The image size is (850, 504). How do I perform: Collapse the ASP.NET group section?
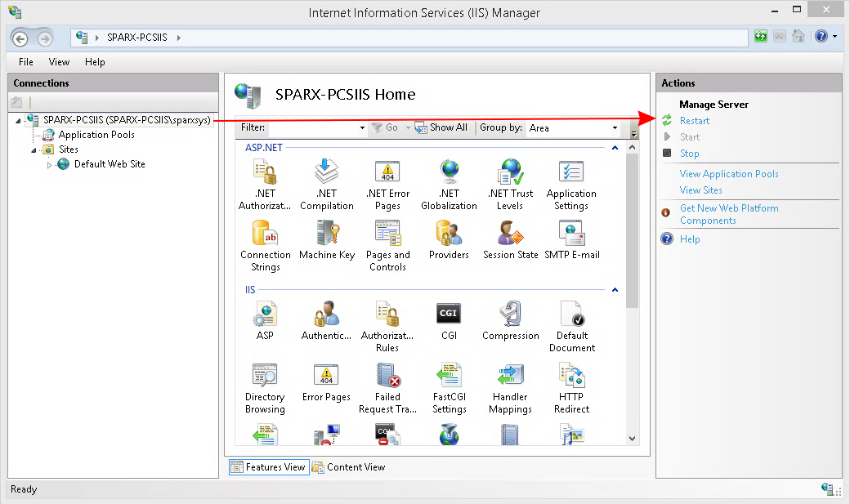[615, 147]
